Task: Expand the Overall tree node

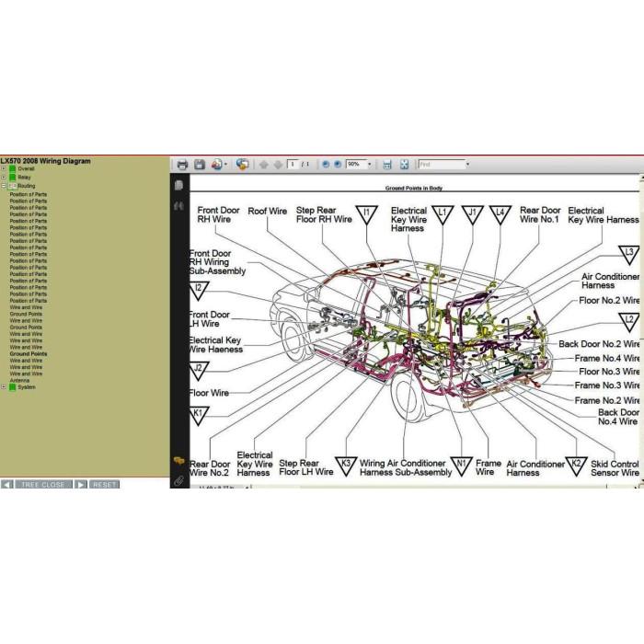Action: (4, 168)
